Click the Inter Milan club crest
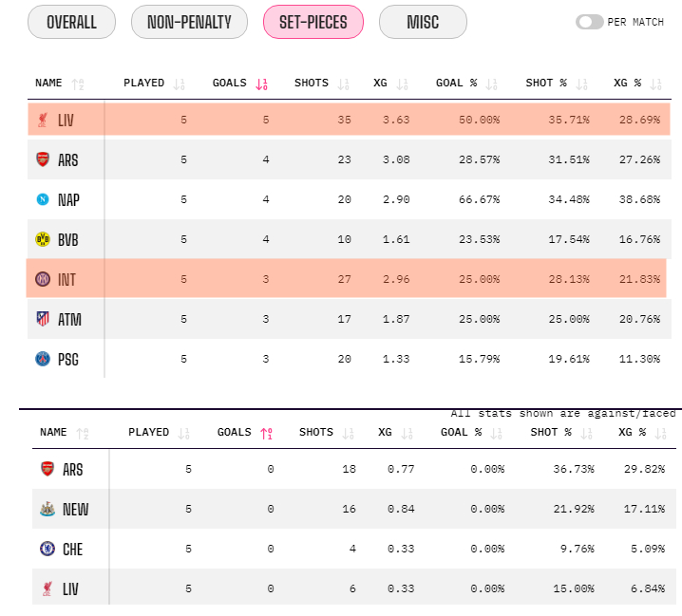The image size is (682, 616). click(42, 279)
